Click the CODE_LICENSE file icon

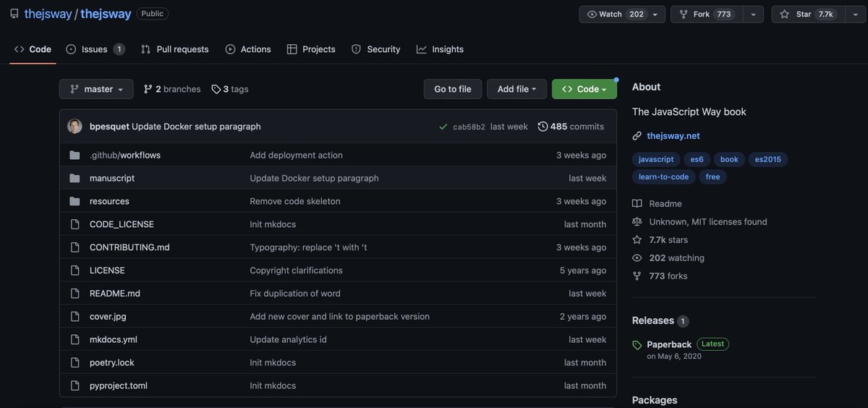(x=75, y=224)
